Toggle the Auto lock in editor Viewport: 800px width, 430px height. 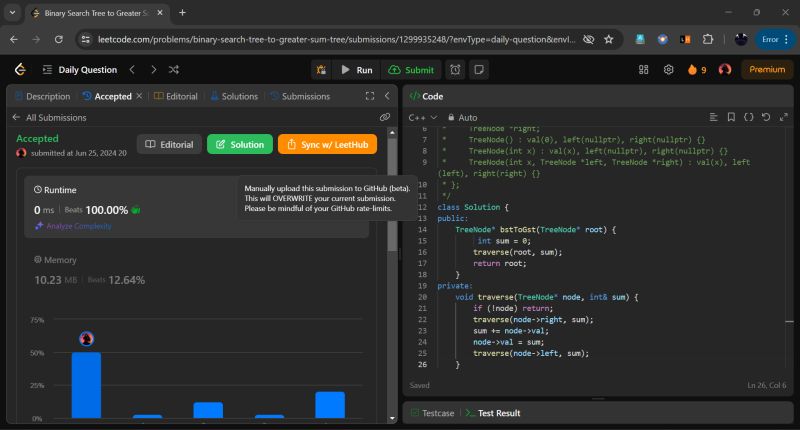point(462,117)
